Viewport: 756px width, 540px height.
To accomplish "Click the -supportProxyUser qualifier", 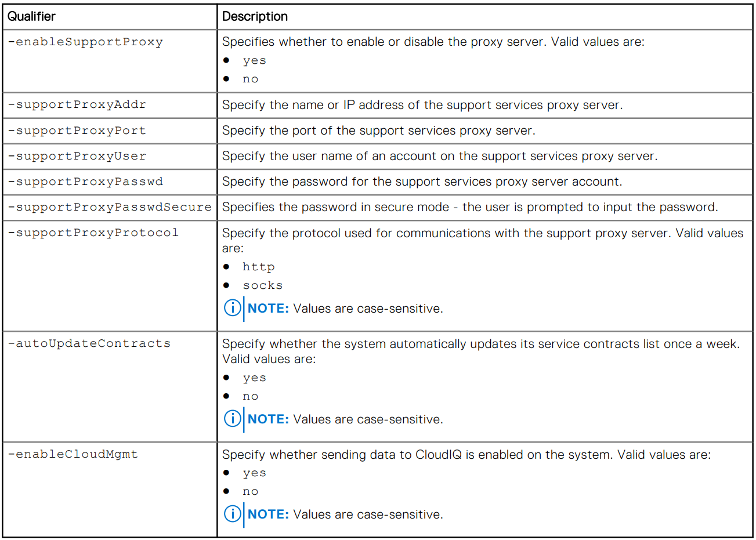I will pos(77,156).
